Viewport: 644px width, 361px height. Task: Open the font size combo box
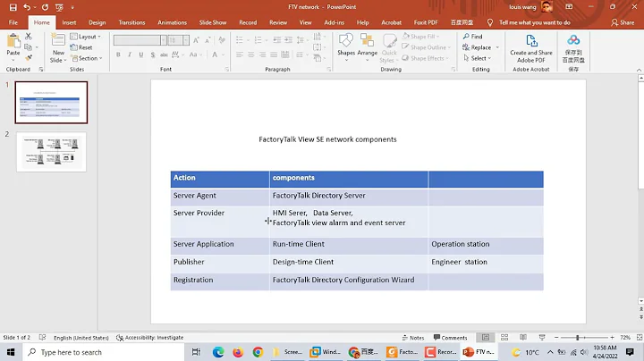[178, 40]
